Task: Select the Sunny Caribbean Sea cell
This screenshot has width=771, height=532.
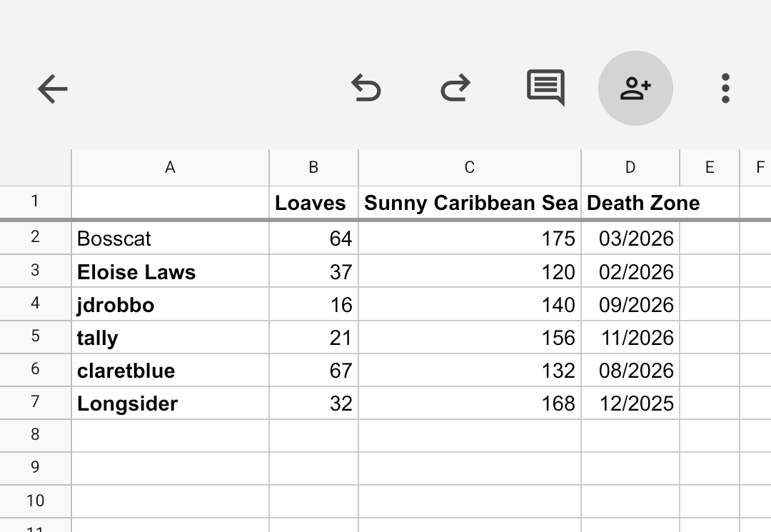Action: coord(470,204)
